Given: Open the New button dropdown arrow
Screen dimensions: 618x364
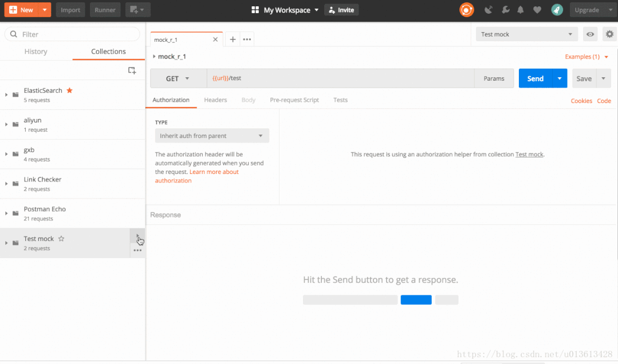Looking at the screenshot, I should pyautogui.click(x=45, y=10).
